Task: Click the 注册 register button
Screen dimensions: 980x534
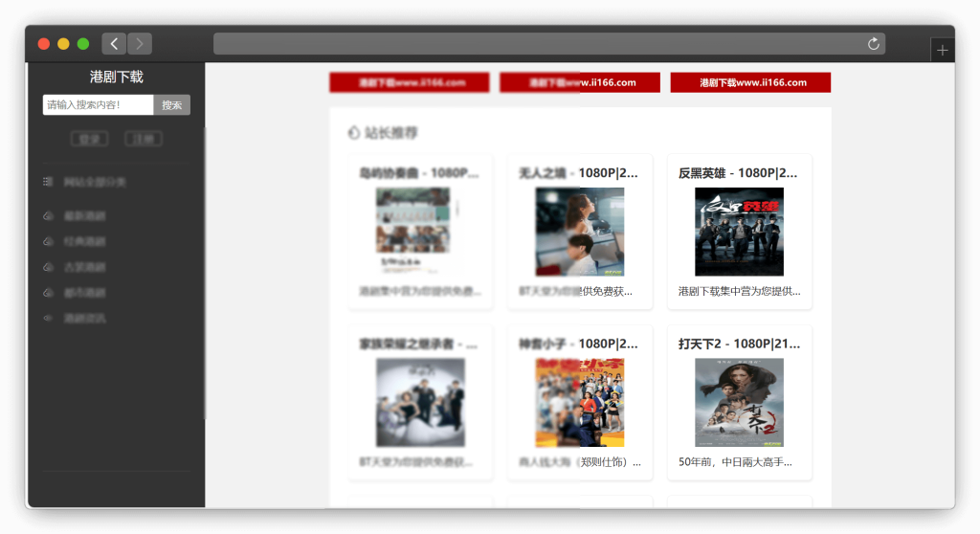Action: click(143, 139)
